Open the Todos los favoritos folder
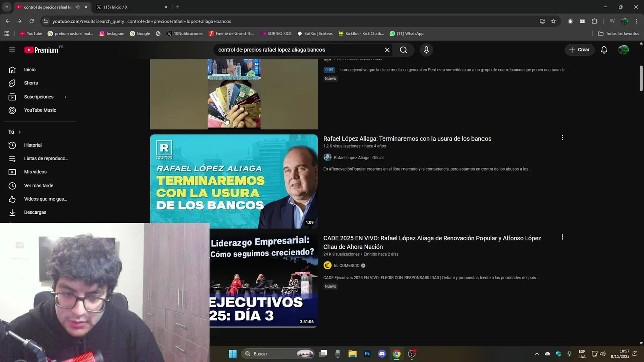The width and height of the screenshot is (644, 362). coord(618,34)
